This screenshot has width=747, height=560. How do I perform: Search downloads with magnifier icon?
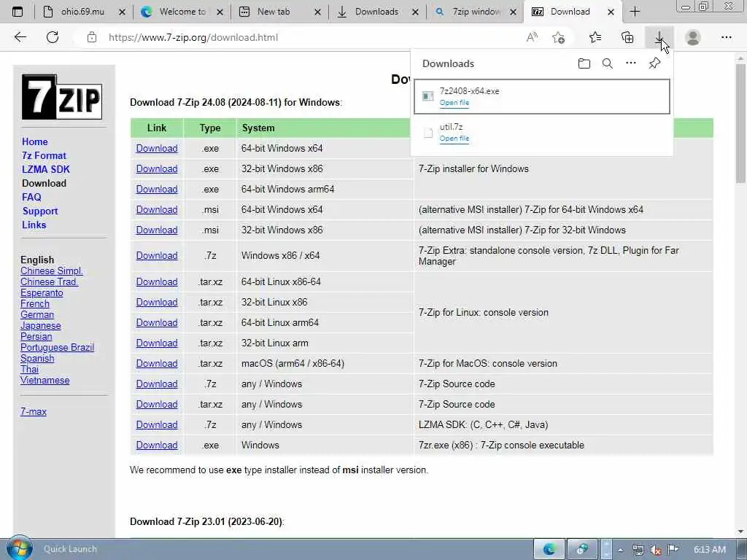608,63
